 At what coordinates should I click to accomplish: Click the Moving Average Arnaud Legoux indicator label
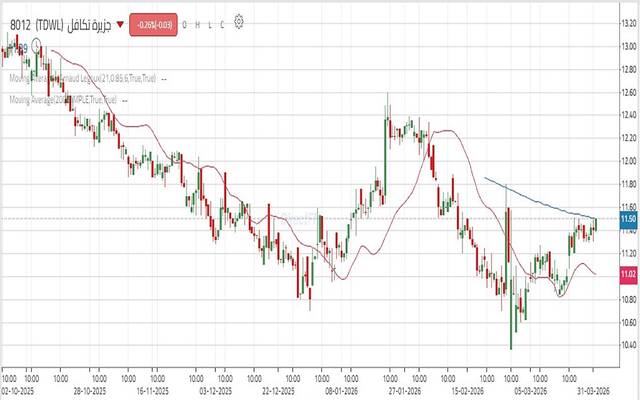[81, 78]
